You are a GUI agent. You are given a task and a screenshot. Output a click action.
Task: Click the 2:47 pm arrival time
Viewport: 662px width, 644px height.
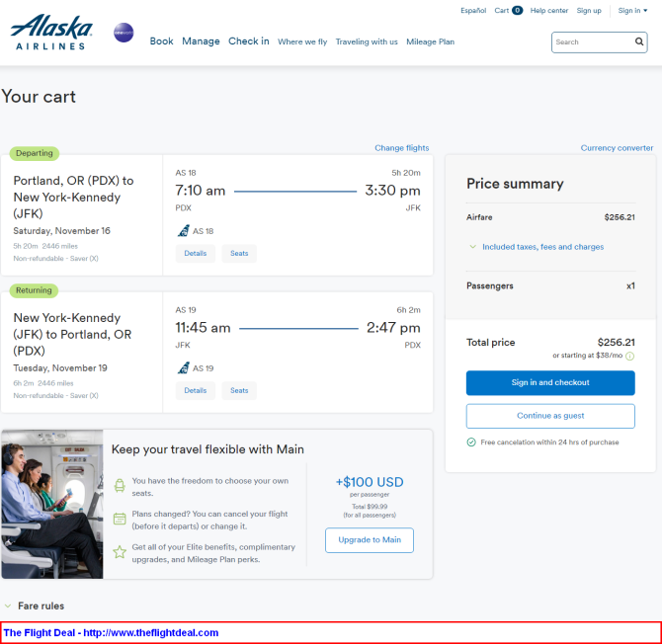click(x=393, y=328)
